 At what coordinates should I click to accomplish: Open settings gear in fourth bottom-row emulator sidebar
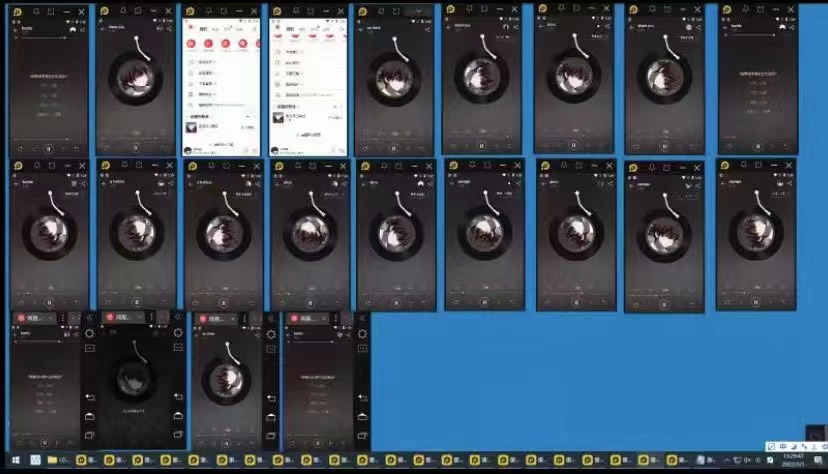click(x=362, y=334)
